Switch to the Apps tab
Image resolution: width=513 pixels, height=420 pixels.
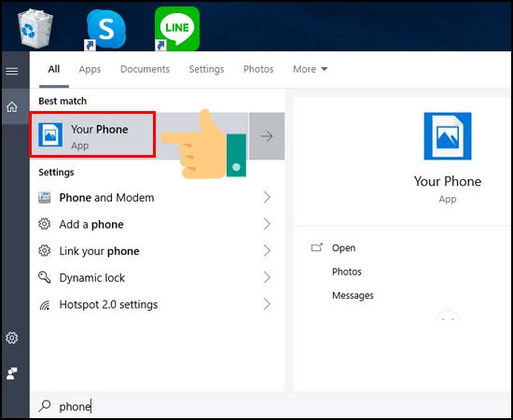click(90, 69)
